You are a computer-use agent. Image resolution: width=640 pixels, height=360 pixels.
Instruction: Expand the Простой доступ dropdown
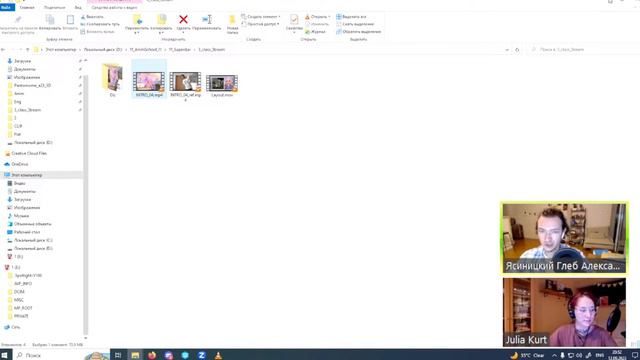(260, 24)
